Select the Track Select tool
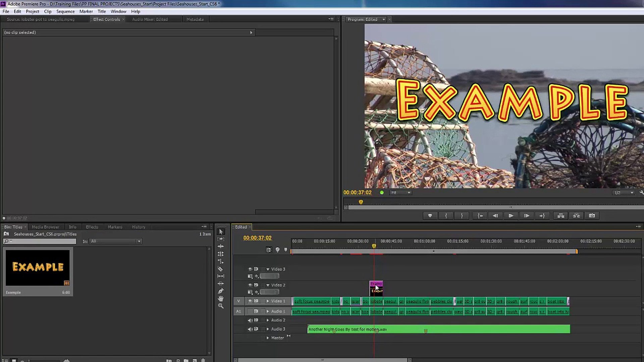The width and height of the screenshot is (644, 362). point(221,239)
